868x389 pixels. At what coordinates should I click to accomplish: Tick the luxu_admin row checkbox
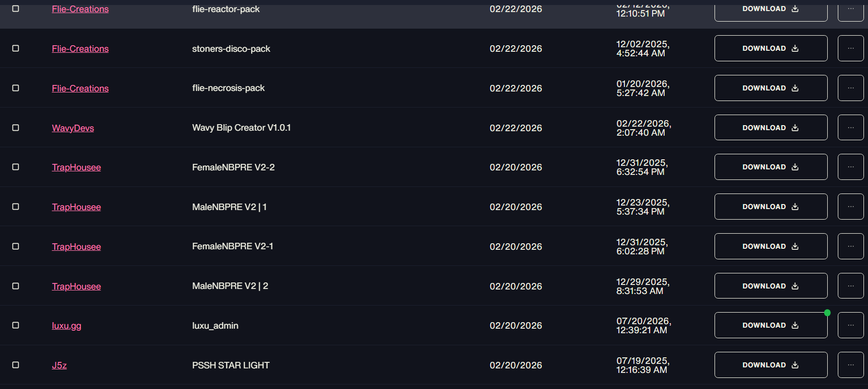pos(16,325)
